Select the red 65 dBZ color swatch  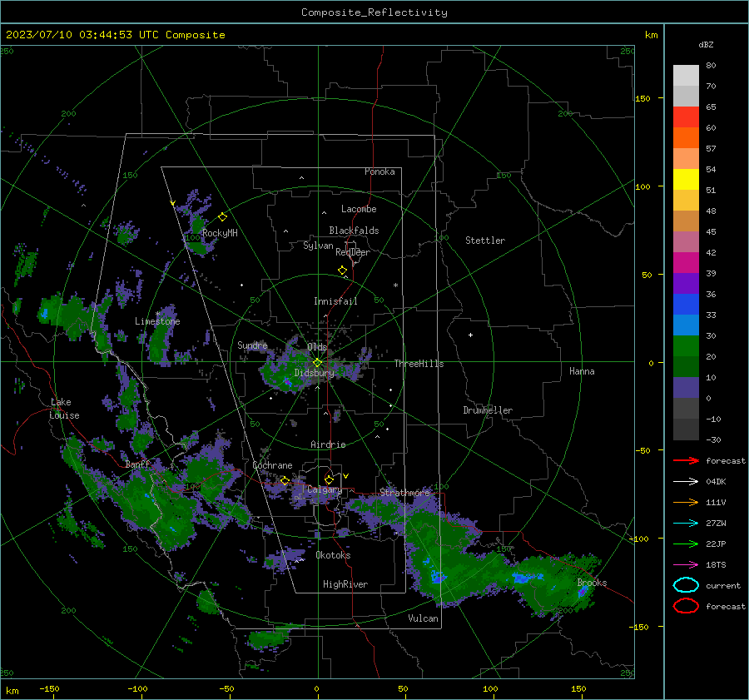point(686,117)
